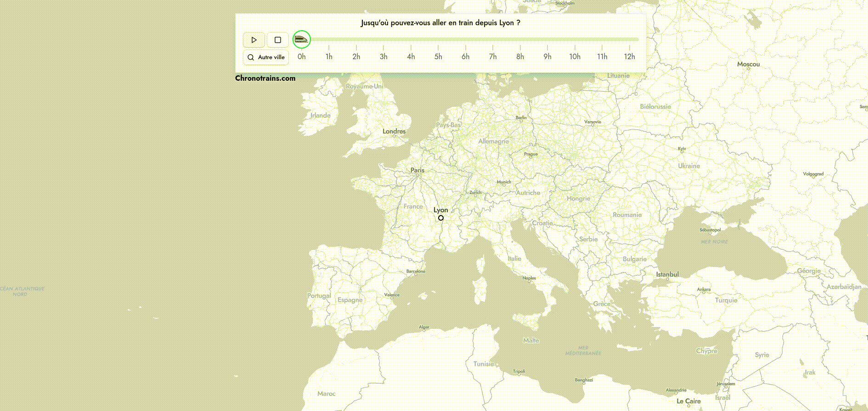Set travel time to 8h mark

(520, 56)
